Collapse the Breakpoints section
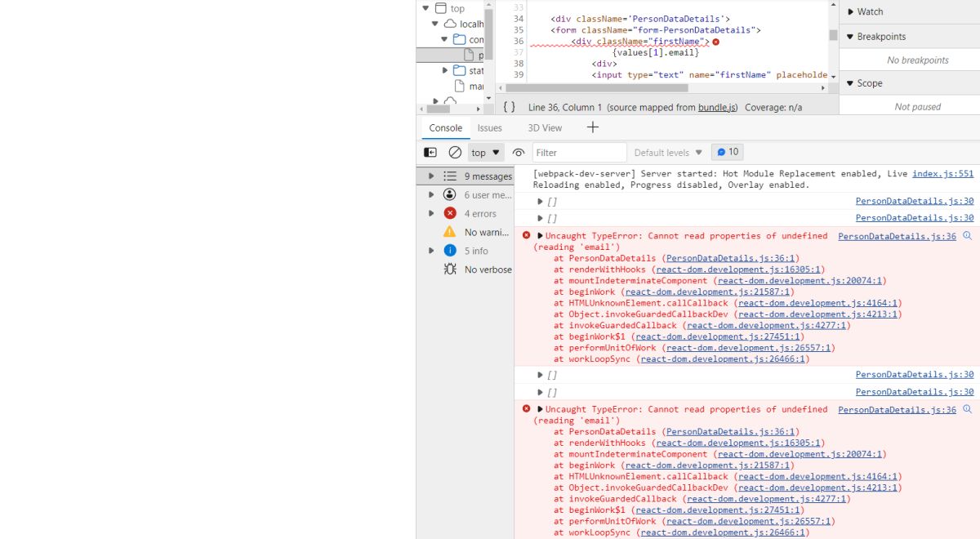Screen dimensions: 980x539 (x=850, y=37)
